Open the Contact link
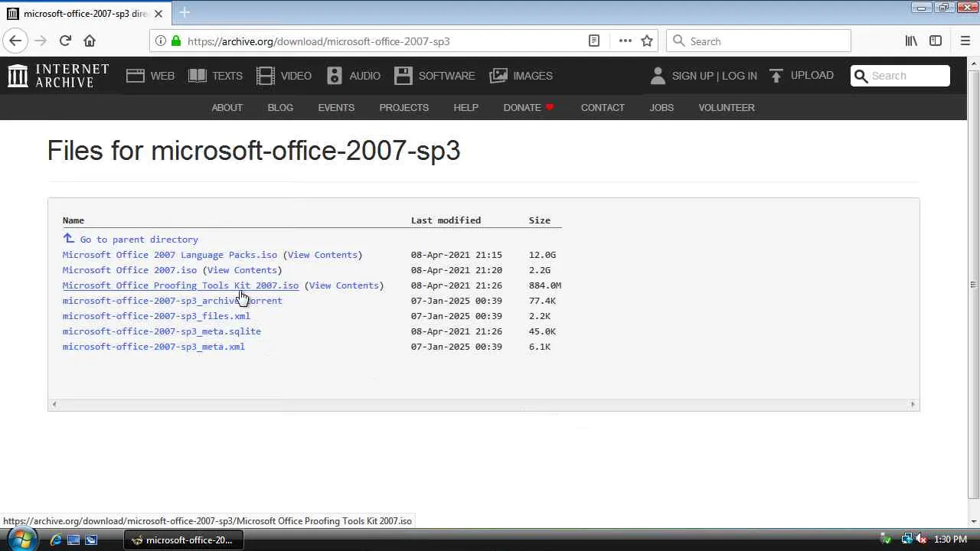 click(x=603, y=108)
